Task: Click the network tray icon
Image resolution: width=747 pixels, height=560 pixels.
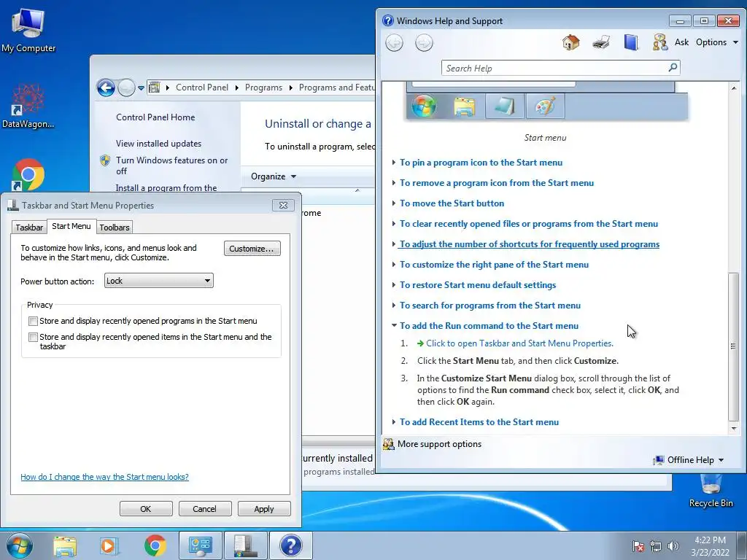Action: (656, 546)
